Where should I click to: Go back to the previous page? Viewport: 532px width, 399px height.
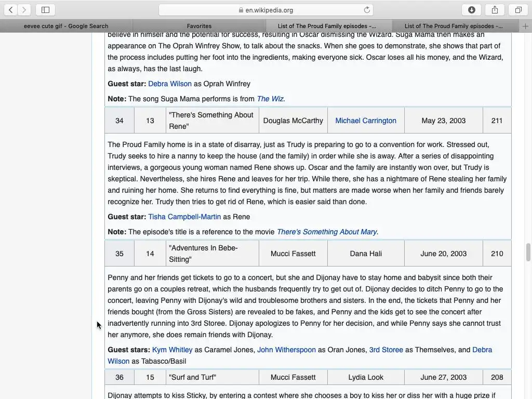point(10,10)
